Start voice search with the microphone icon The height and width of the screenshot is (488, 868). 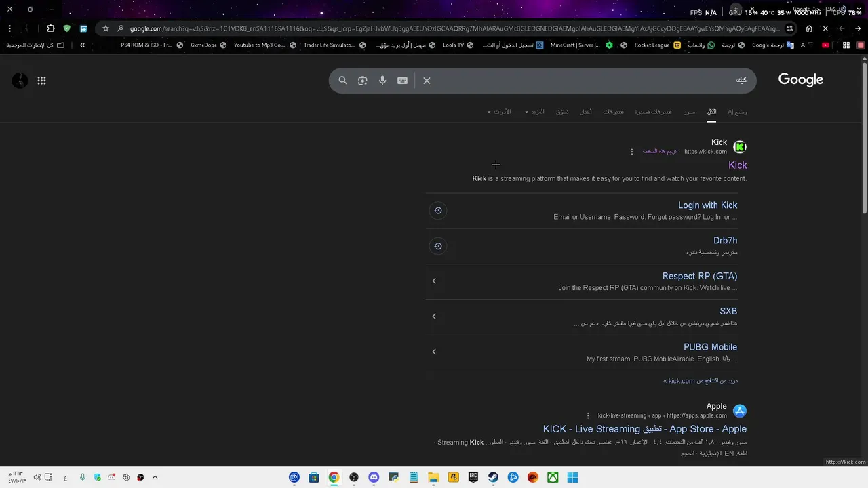[382, 81]
